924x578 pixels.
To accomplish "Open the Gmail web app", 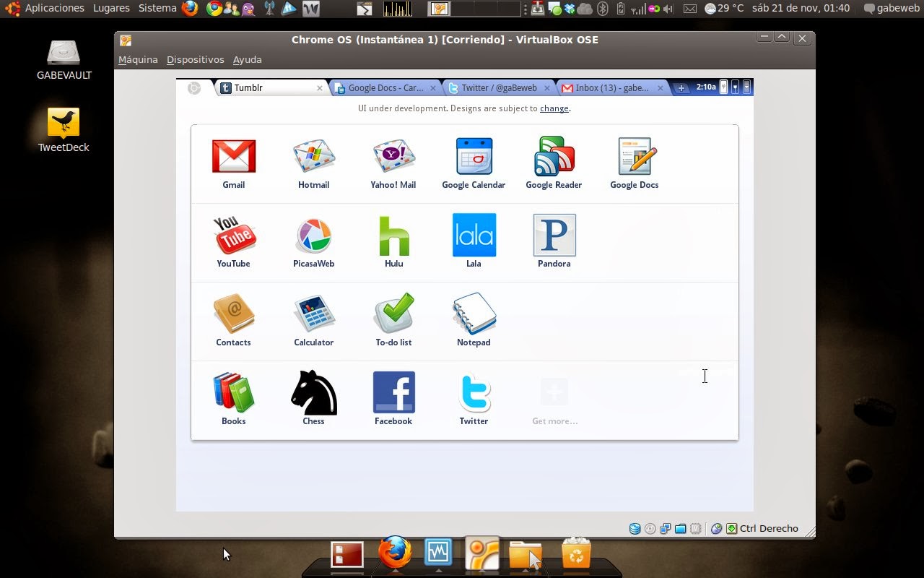I will (x=233, y=156).
